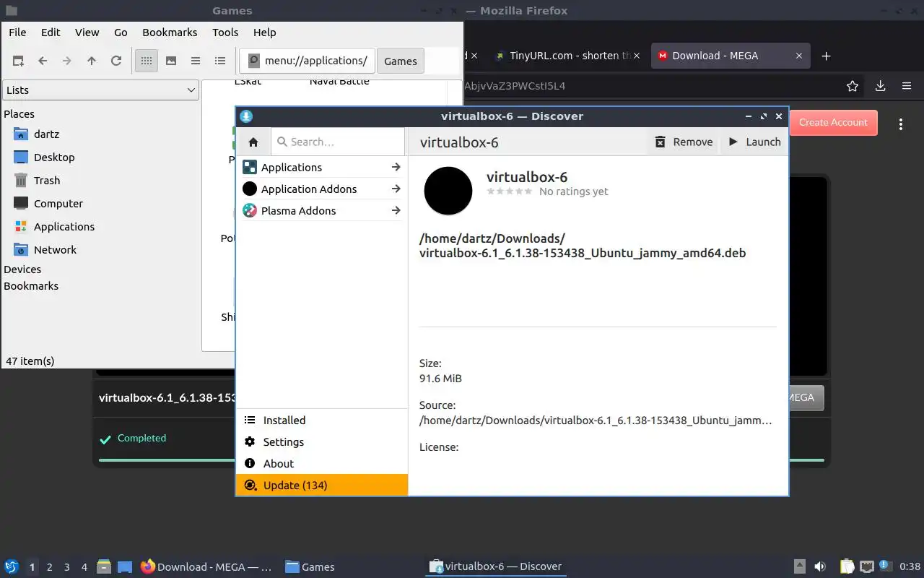
Task: Open the file manager launcher in taskbar
Action: pyautogui.click(x=104, y=566)
